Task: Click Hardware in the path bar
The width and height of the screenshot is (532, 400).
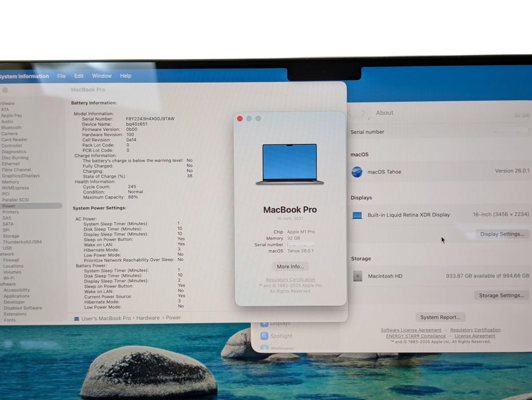Action: point(148,318)
